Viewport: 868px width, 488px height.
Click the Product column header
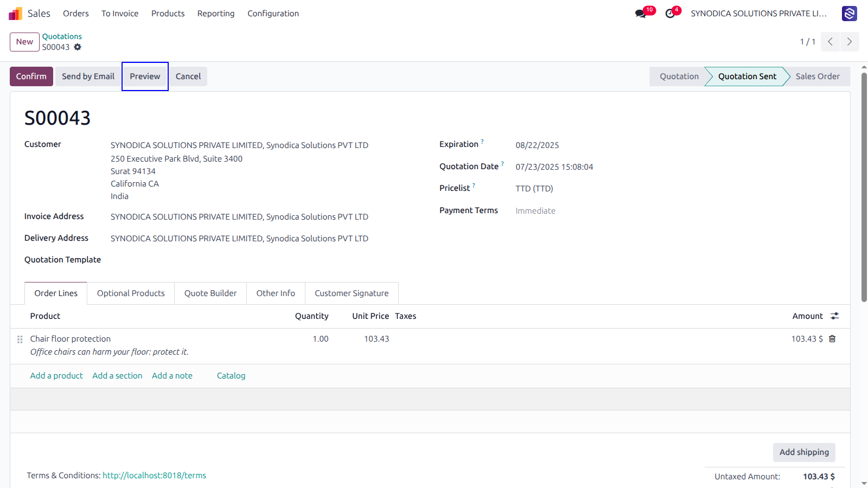click(45, 316)
